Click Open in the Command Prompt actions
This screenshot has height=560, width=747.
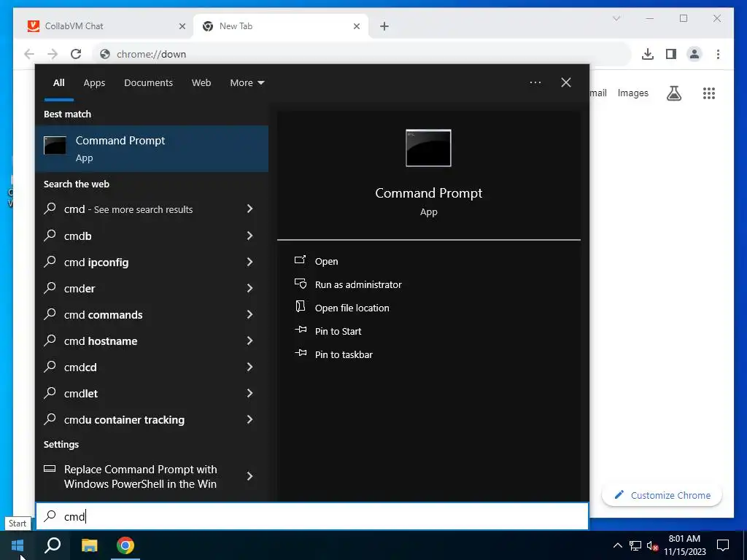point(326,261)
